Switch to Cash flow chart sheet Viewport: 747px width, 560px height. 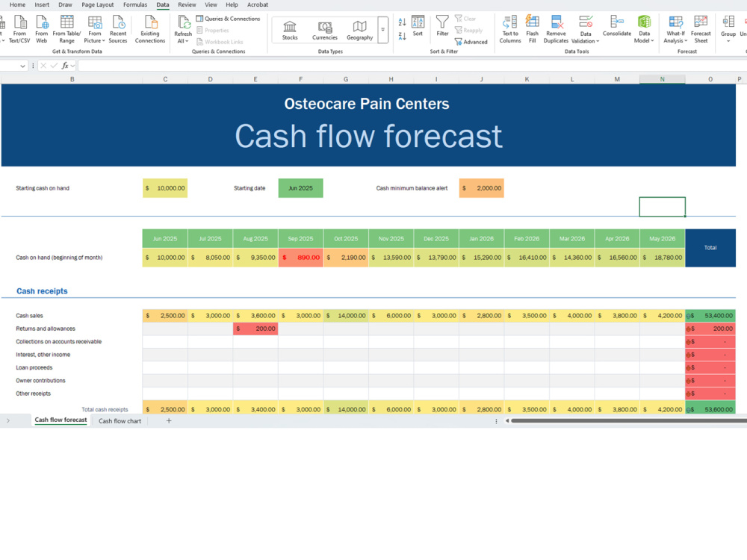coord(120,421)
